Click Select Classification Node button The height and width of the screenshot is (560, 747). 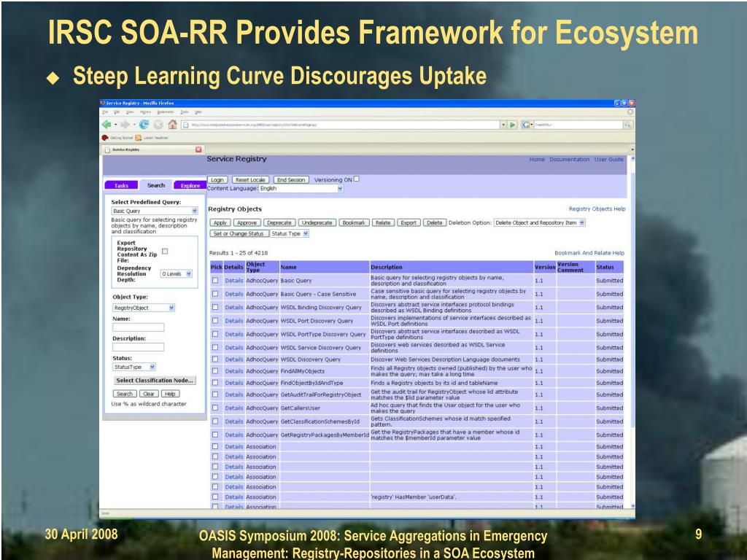[155, 381]
